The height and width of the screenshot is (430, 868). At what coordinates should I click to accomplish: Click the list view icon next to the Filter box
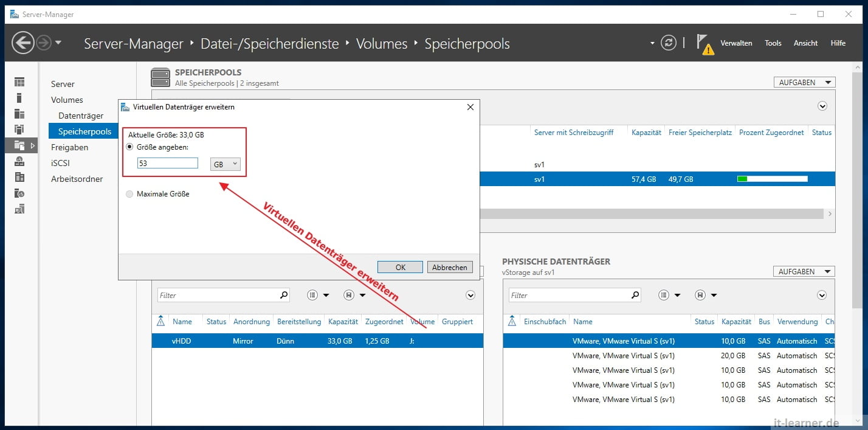312,295
